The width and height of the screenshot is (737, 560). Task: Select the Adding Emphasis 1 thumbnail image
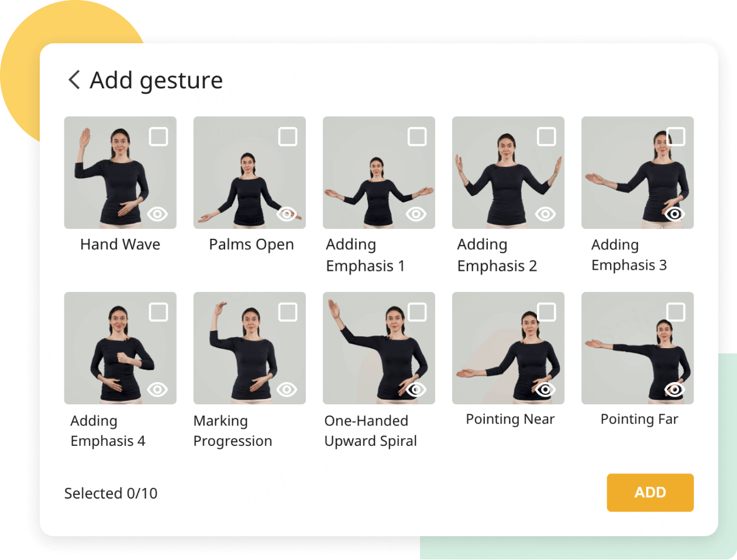pyautogui.click(x=379, y=173)
